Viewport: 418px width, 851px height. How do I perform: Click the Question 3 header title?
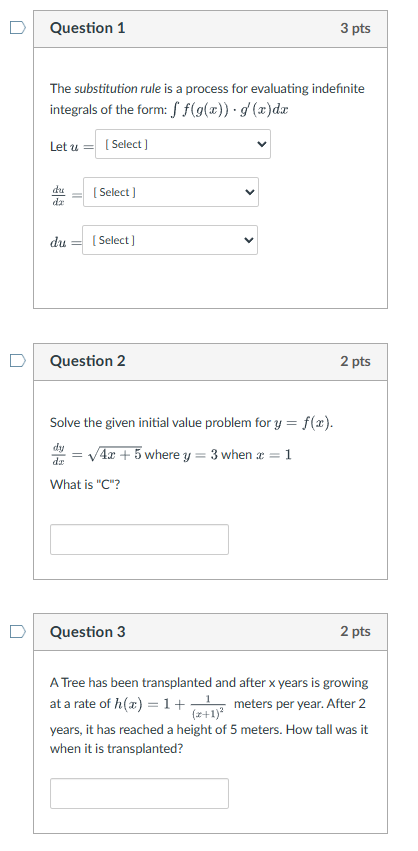[x=87, y=632]
